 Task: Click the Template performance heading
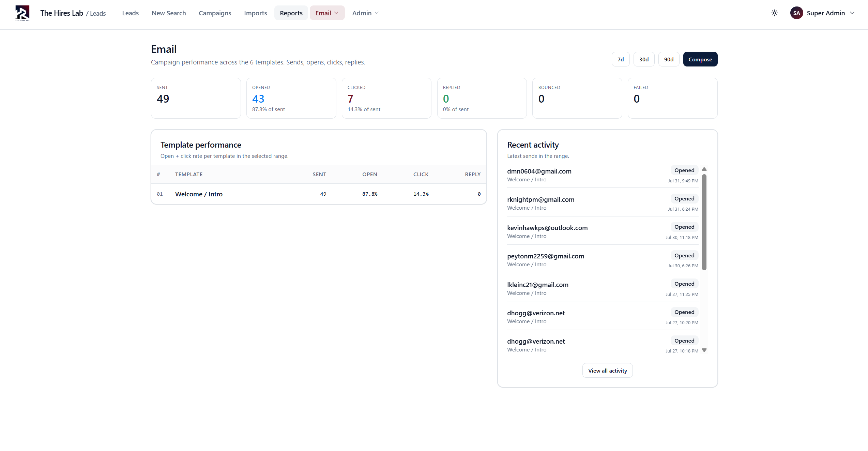coord(201,145)
